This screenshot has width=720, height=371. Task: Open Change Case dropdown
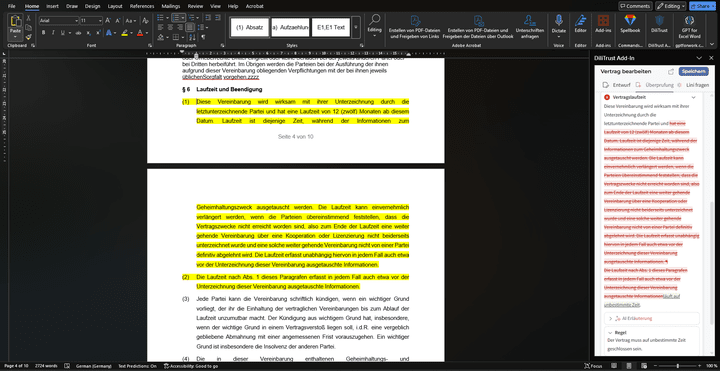[130, 21]
